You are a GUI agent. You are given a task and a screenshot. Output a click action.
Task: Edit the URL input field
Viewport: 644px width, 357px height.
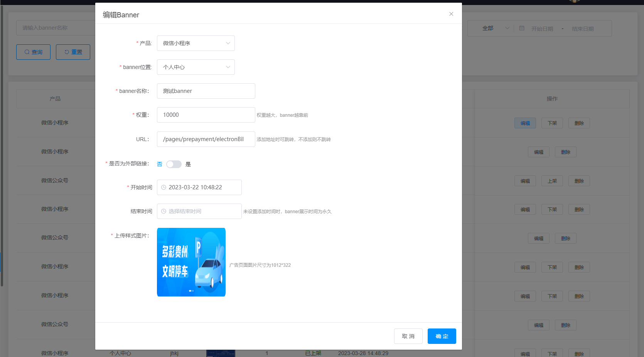(x=206, y=139)
